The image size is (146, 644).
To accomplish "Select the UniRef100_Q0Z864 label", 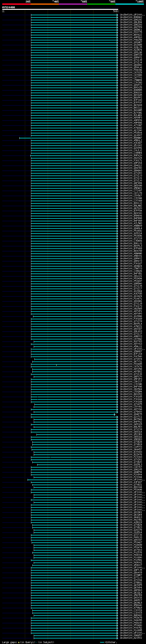I will pos(131,291).
